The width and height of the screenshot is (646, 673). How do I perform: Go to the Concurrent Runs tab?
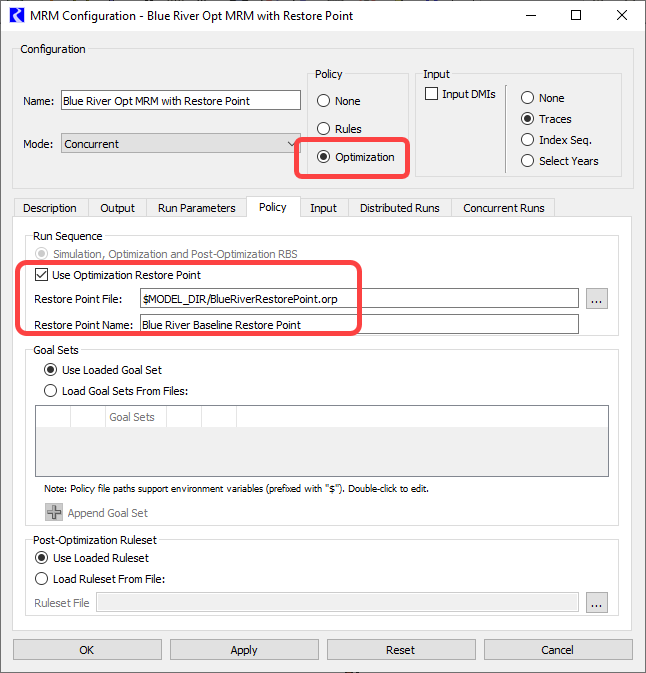tap(504, 208)
